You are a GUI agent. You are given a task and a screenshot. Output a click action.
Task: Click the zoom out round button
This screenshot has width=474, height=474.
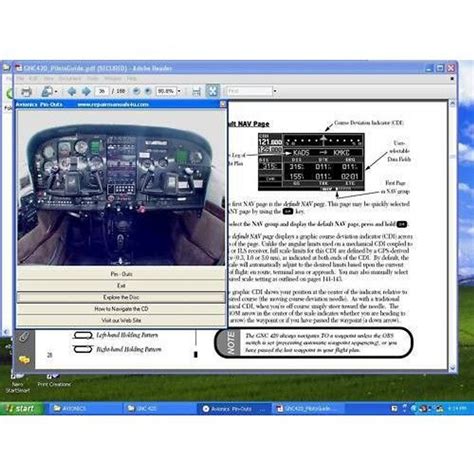tap(136, 91)
